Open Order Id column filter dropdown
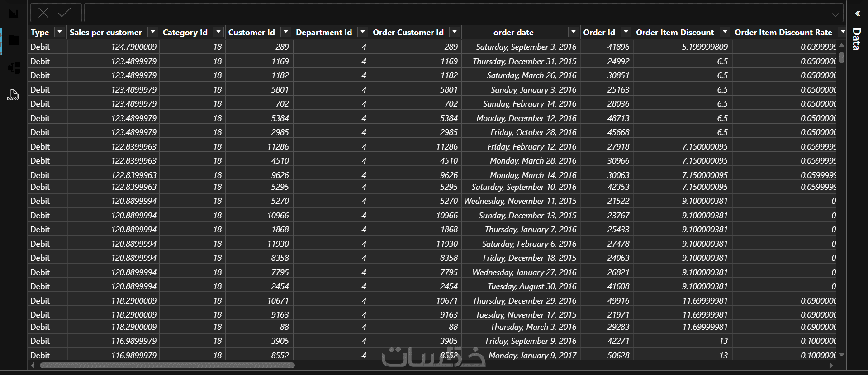The height and width of the screenshot is (375, 868). 626,32
